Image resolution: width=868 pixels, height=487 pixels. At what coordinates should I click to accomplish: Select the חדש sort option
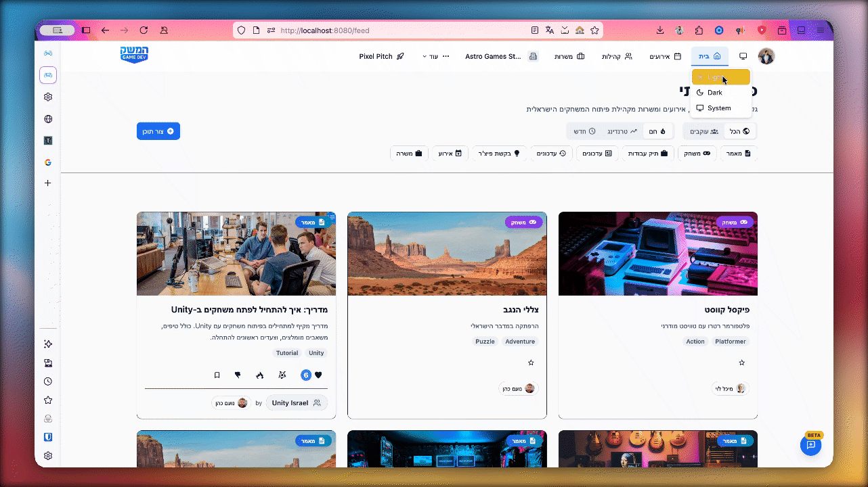[x=584, y=131]
